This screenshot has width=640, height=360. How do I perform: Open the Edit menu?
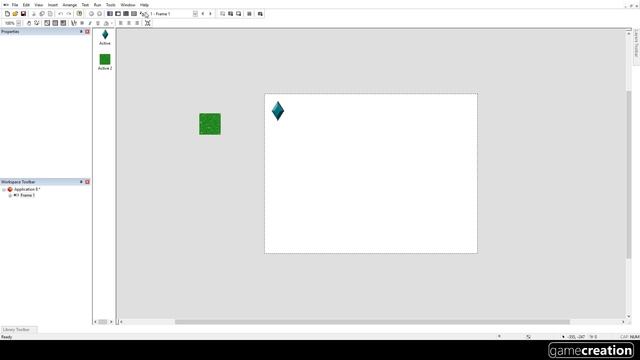pyautogui.click(x=26, y=5)
